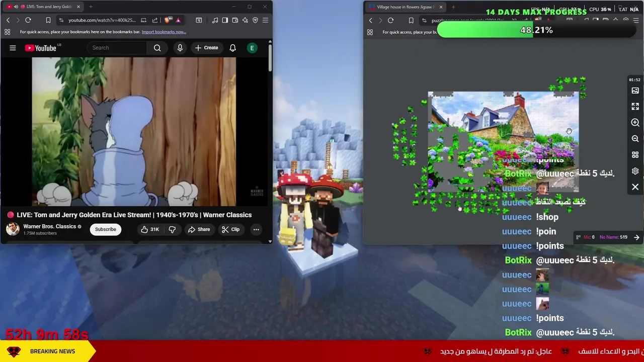This screenshot has height=362, width=644.
Task: Close the puzzle side toolbar
Action: coord(635,187)
